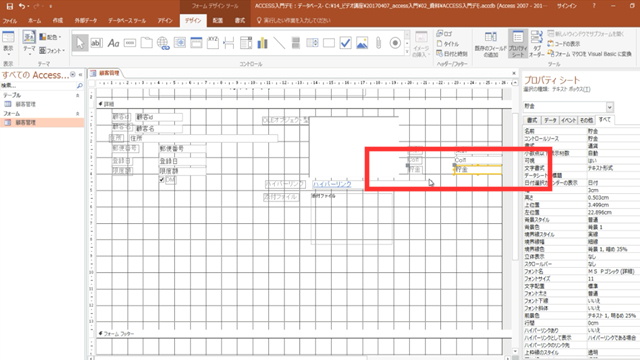Switch to the 書式 ribbon tab
This screenshot has width=640, height=360.
[240, 20]
